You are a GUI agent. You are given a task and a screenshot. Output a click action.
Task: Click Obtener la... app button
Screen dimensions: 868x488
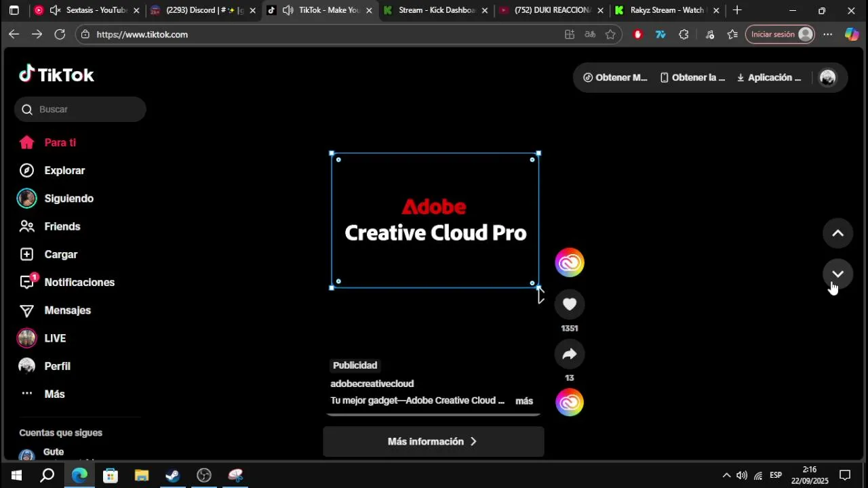tap(692, 77)
